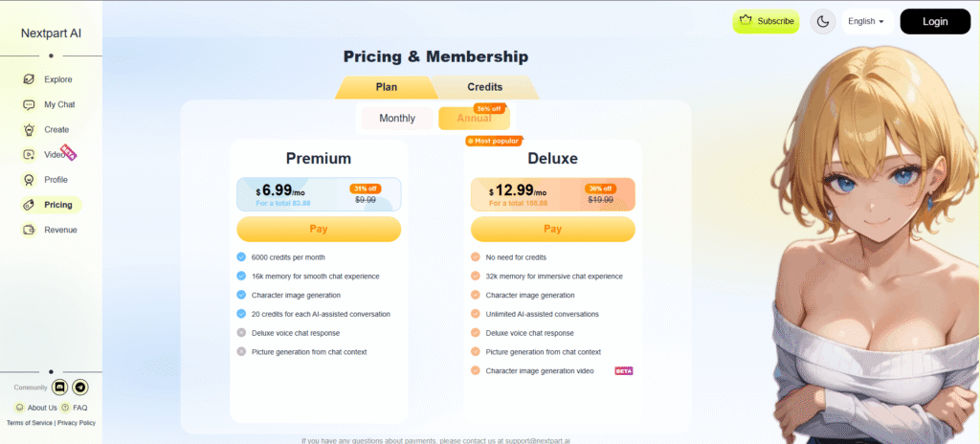Select the Plan tab
Screen dimensions: 980x444
387,87
